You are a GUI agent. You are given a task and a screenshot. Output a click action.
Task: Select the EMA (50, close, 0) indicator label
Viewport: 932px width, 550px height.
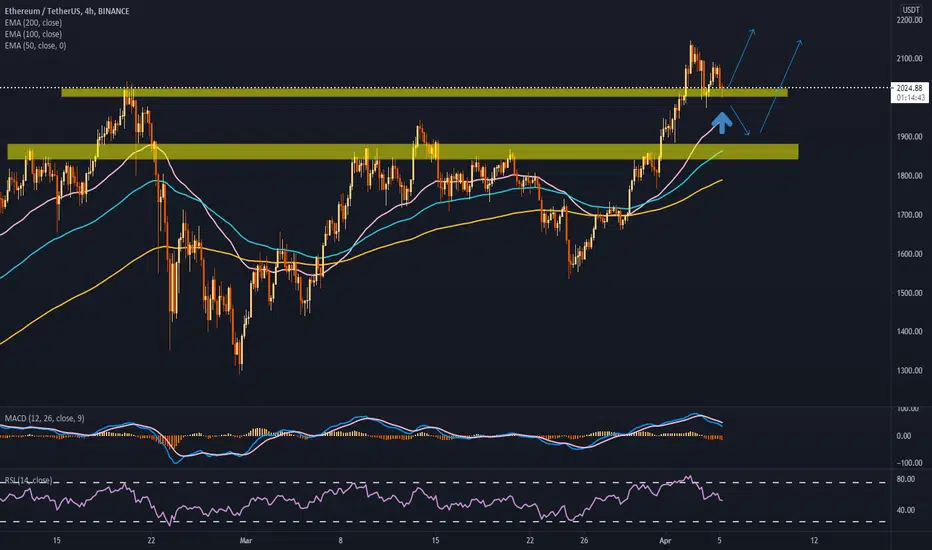pos(36,45)
